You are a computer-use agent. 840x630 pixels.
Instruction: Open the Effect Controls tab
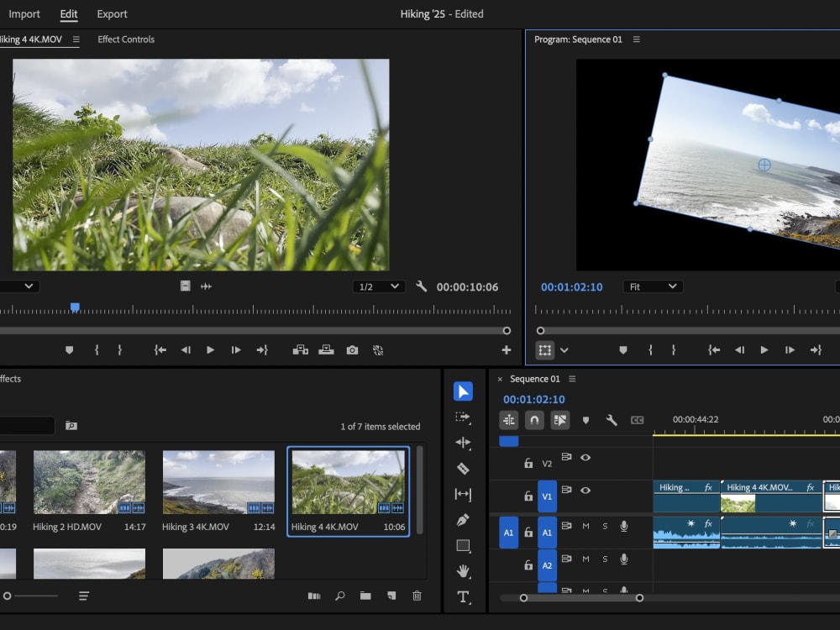click(126, 39)
